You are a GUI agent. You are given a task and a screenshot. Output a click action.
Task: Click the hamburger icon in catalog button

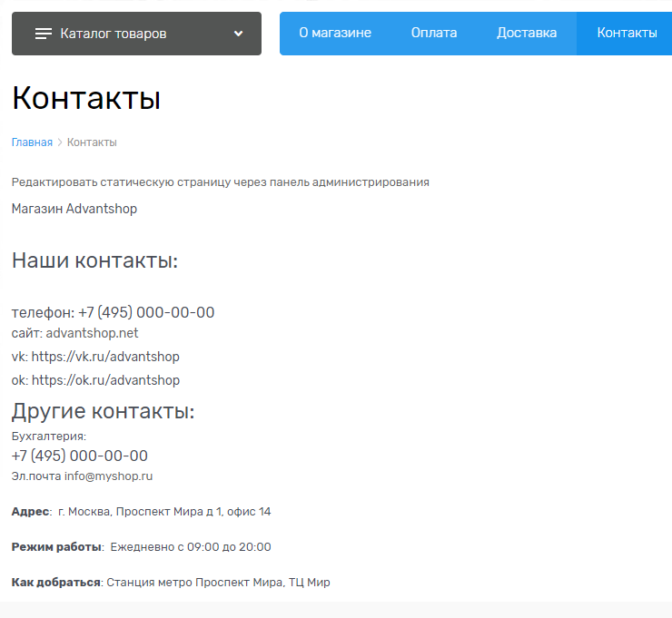point(44,34)
